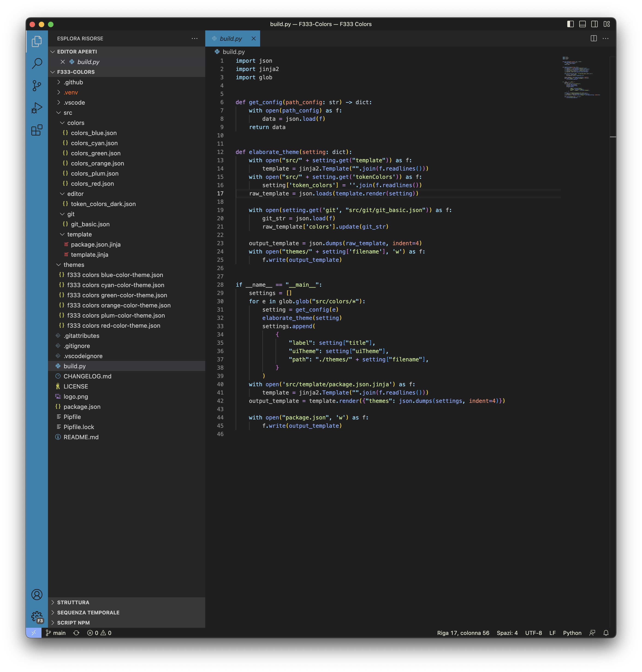Image resolution: width=642 pixels, height=672 pixels.
Task: Open the Source Control view
Action: click(x=37, y=85)
